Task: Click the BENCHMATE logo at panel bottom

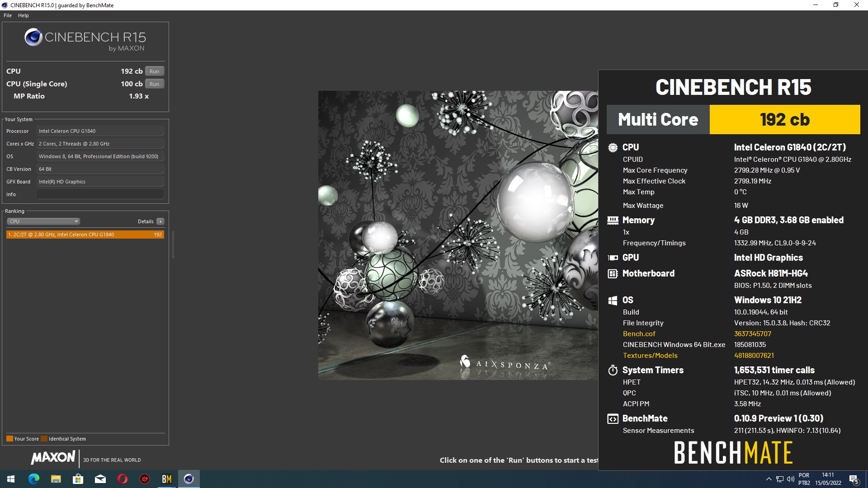Action: (x=733, y=453)
